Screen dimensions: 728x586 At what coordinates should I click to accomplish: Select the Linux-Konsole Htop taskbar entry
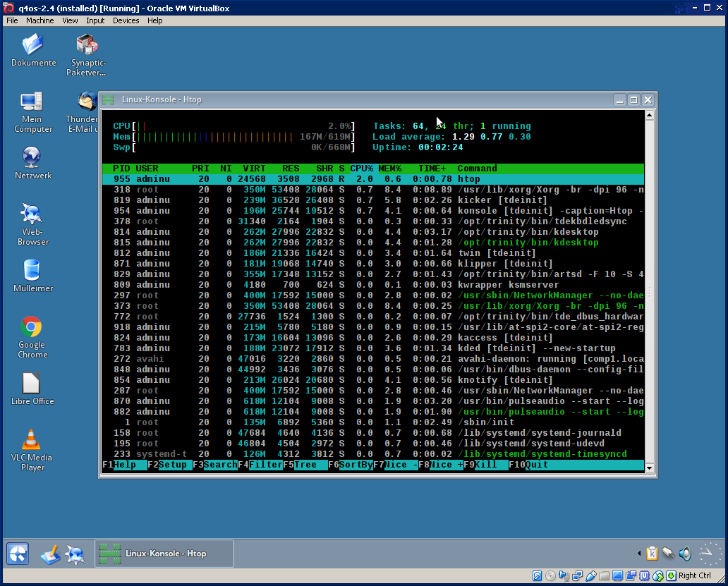pos(164,554)
